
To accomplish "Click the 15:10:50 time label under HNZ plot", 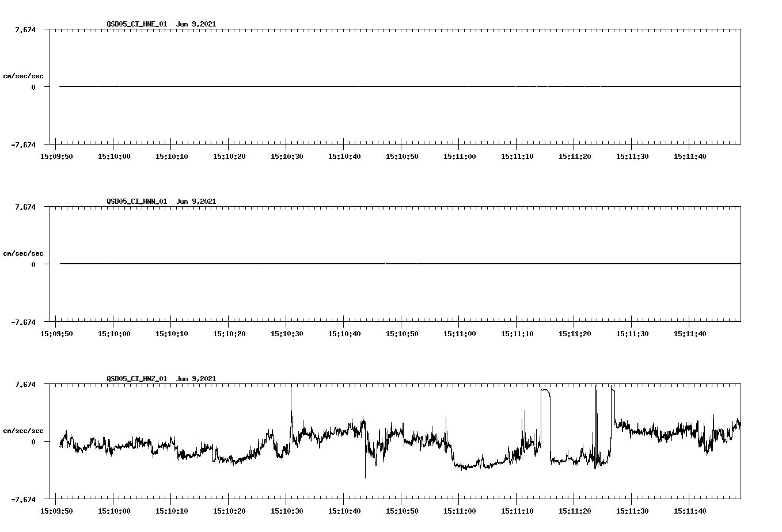I will pos(402,511).
